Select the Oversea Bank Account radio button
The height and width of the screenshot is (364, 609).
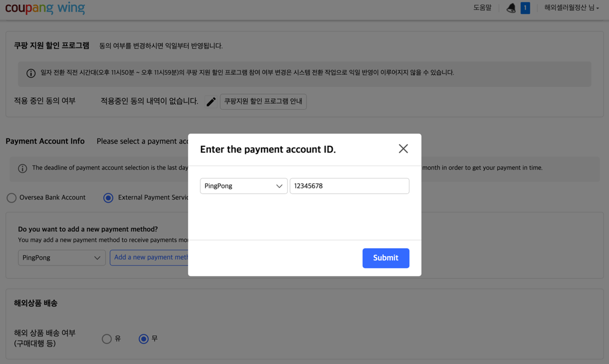[12, 198]
